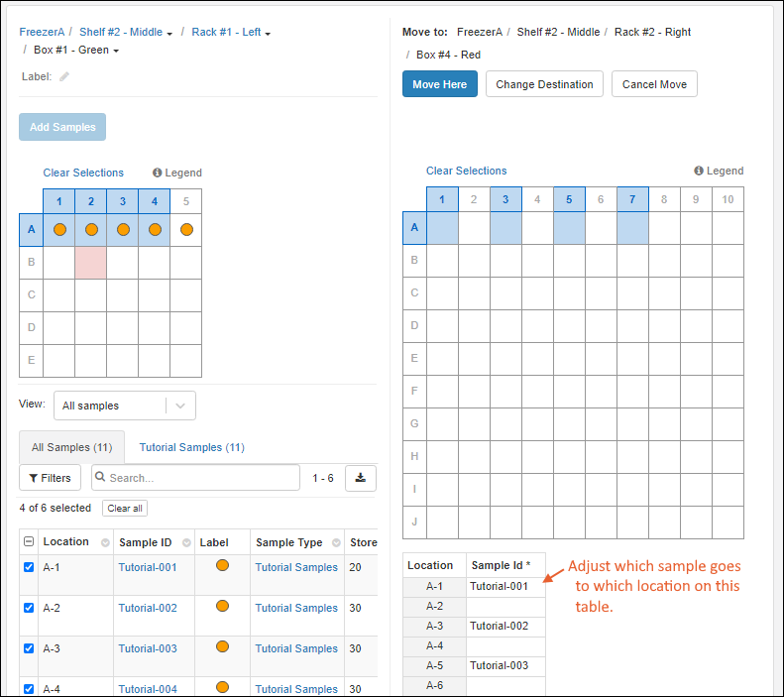784x697 pixels.
Task: Toggle the select-all header checkbox
Action: coord(29,542)
